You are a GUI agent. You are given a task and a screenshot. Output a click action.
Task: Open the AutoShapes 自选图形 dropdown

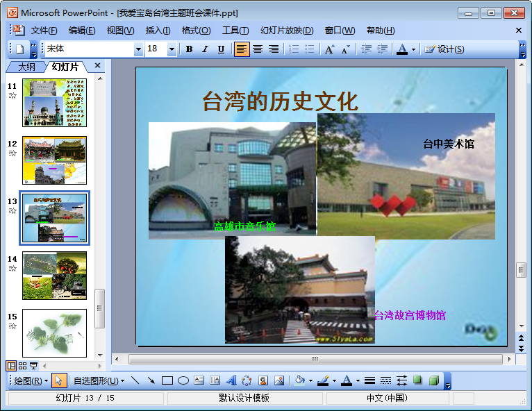(99, 381)
